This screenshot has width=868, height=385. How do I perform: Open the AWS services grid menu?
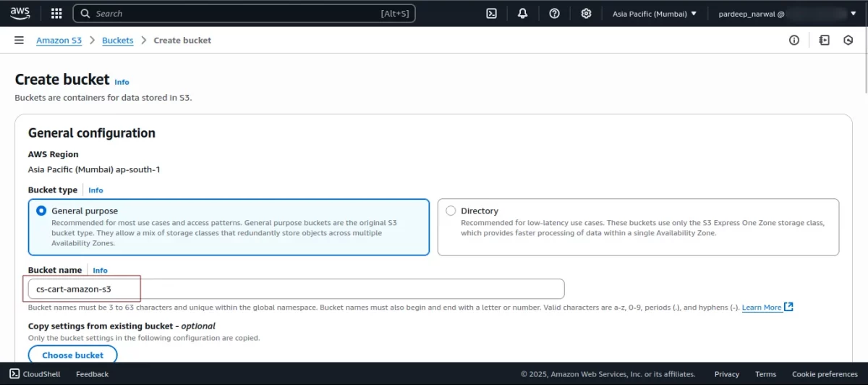click(56, 13)
